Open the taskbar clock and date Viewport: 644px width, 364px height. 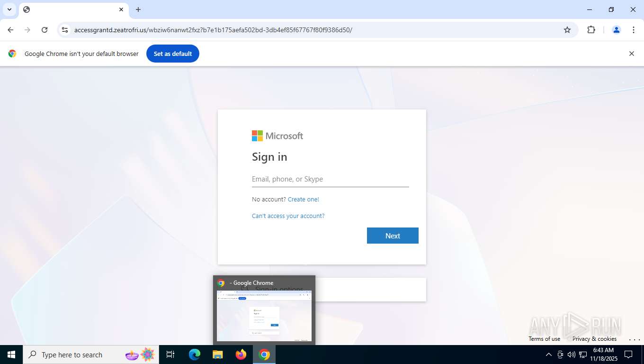click(x=604, y=355)
